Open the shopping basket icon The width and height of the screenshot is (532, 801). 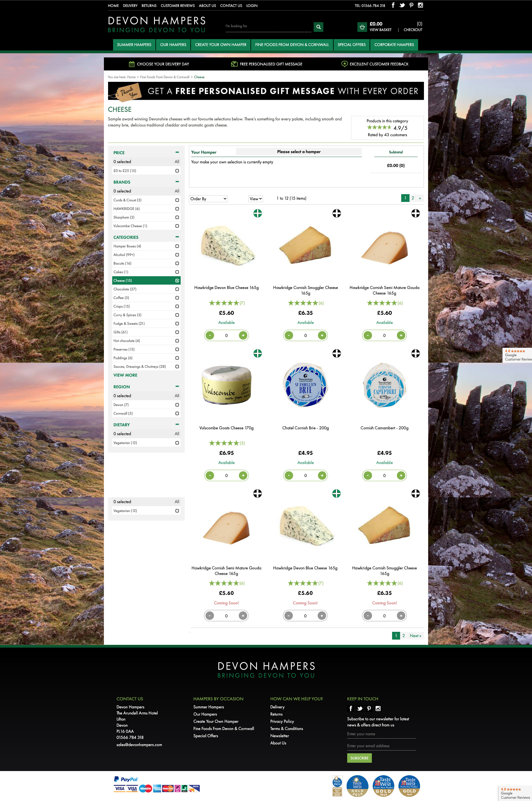362,27
